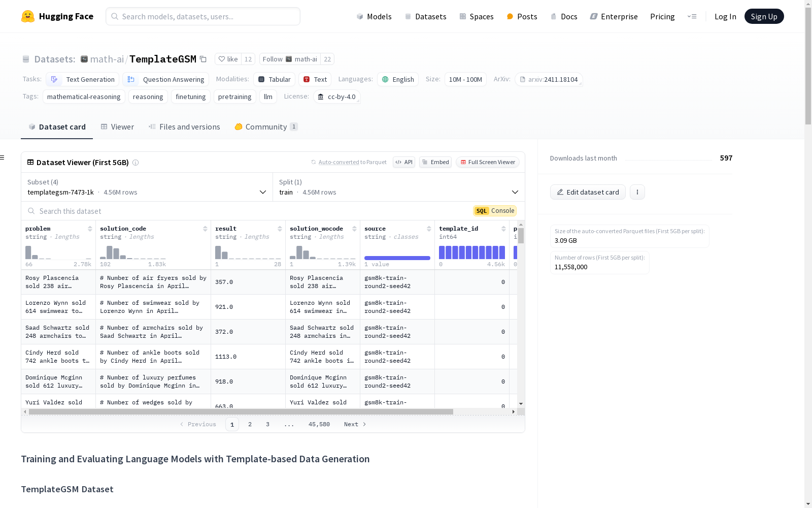Click the math-ai organization avatar icon
Screen dimensions: 812x508
pyautogui.click(x=84, y=59)
